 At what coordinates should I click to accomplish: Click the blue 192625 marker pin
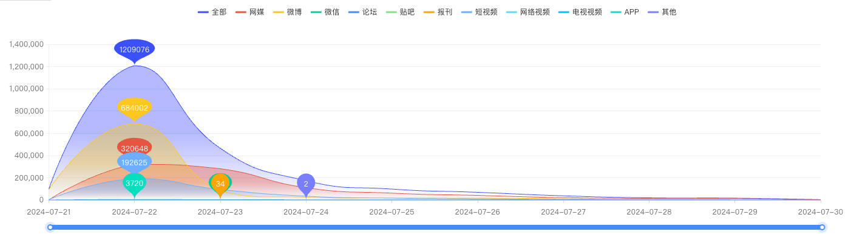(x=134, y=162)
